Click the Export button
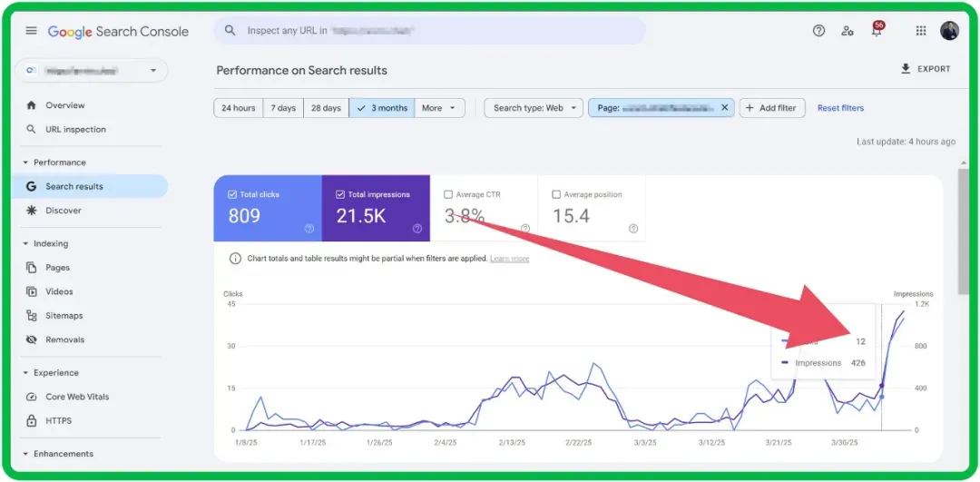 [x=926, y=69]
